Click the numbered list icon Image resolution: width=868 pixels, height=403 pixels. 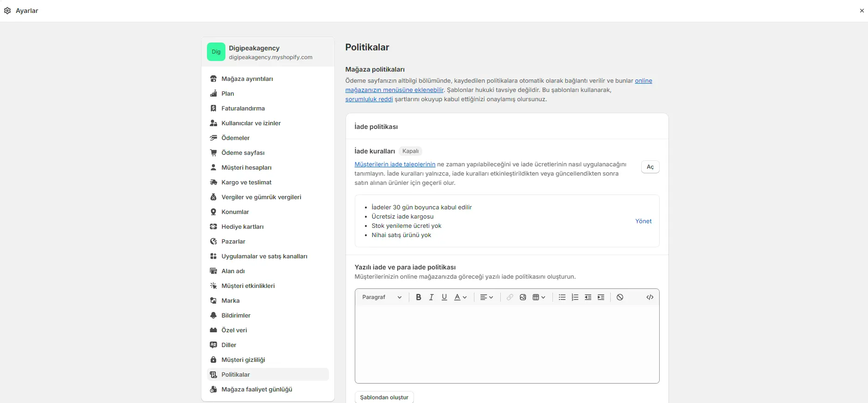pyautogui.click(x=575, y=297)
